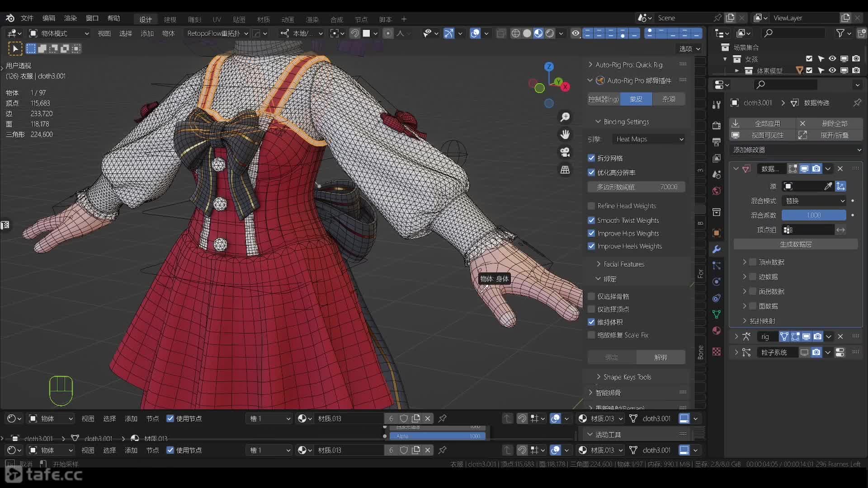
Task: Open the Render properties tab icon
Action: coord(717,126)
